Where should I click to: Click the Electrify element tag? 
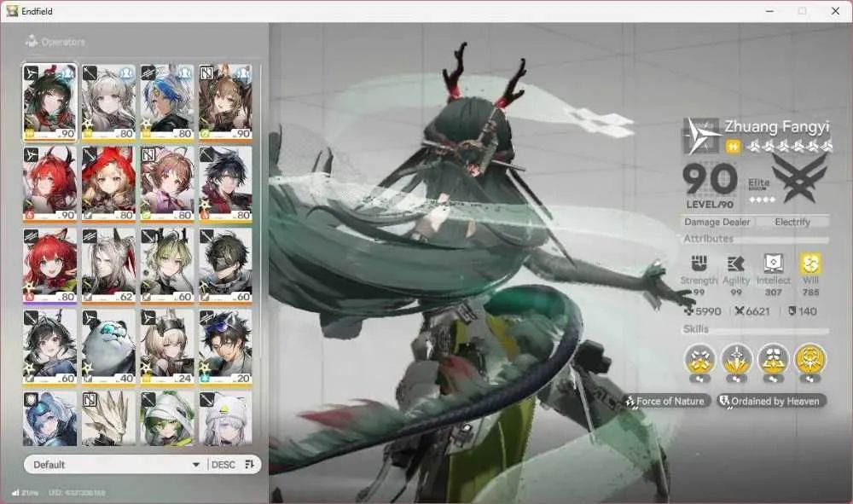792,222
